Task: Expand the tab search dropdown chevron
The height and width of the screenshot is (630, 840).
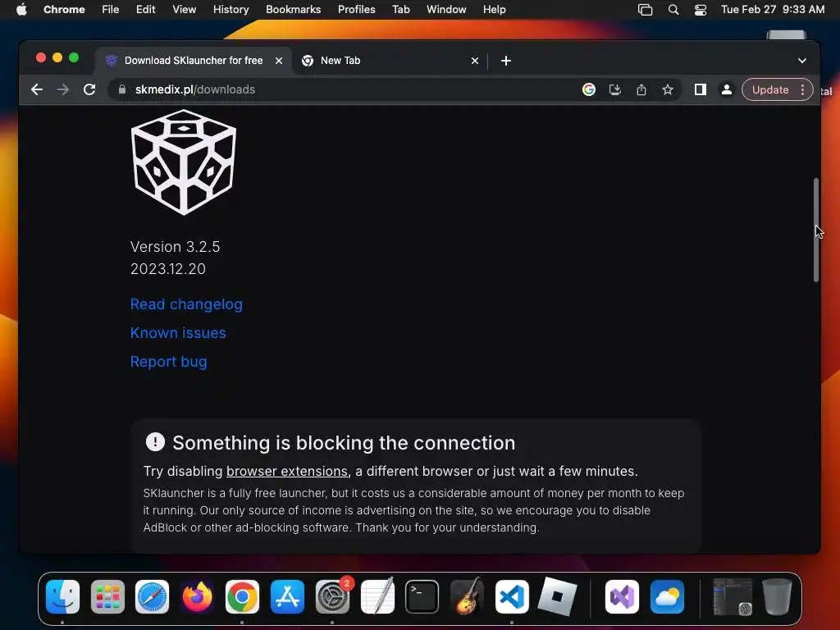Action: pyautogui.click(x=802, y=61)
